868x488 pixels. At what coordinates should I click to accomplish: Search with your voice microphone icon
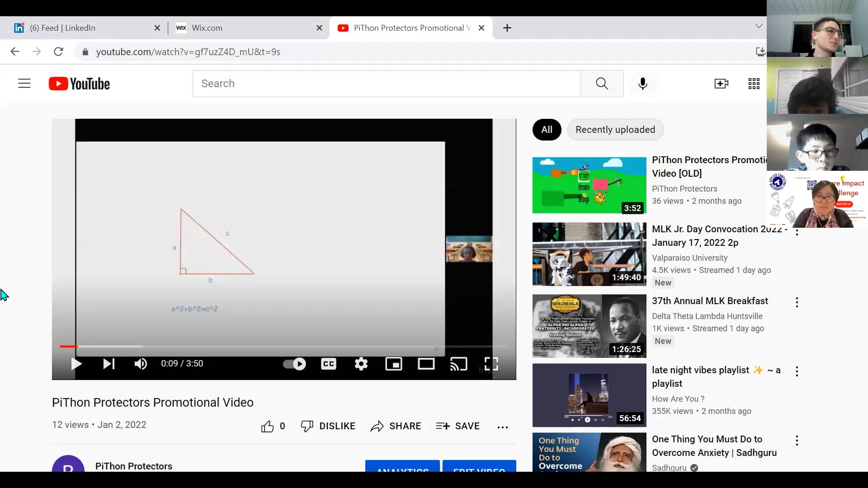pyautogui.click(x=642, y=84)
